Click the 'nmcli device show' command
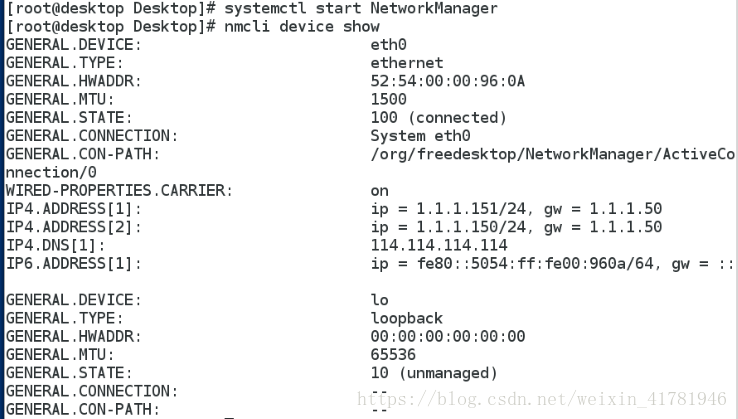Viewport: 738px width, 419px height. (x=302, y=26)
